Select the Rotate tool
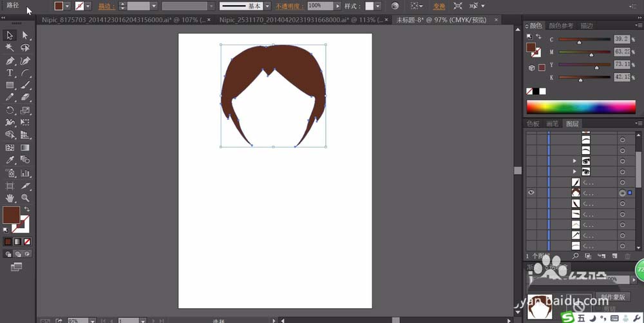 10,110
